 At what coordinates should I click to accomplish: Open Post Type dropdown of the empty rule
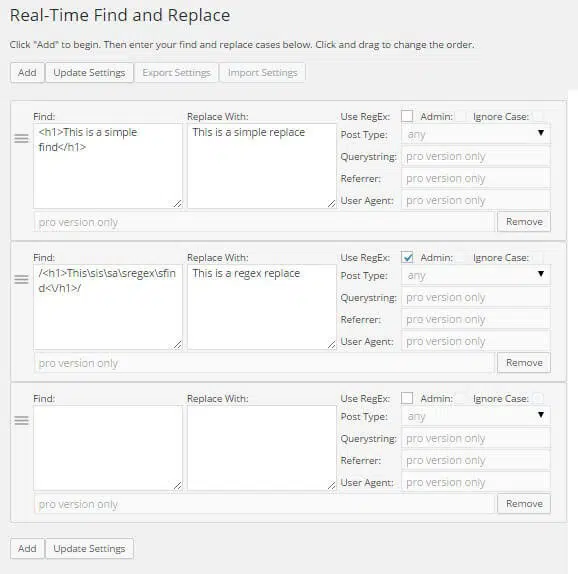tap(476, 416)
